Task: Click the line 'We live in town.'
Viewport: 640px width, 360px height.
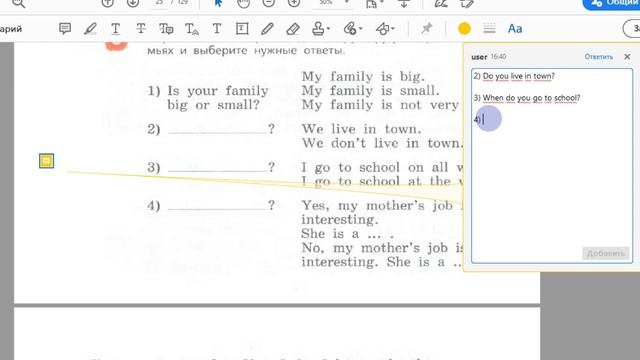Action: pos(362,129)
